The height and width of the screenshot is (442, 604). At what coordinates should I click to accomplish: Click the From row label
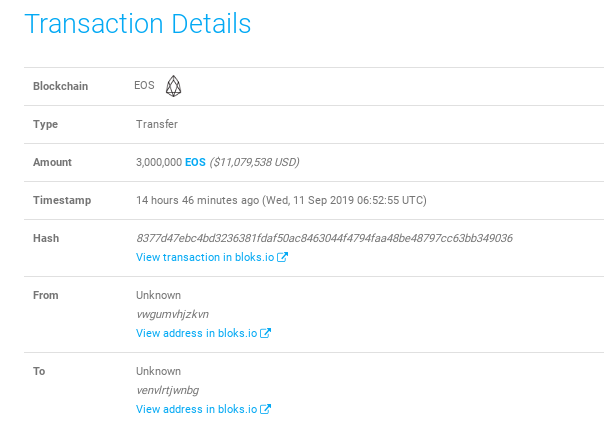[x=46, y=295]
